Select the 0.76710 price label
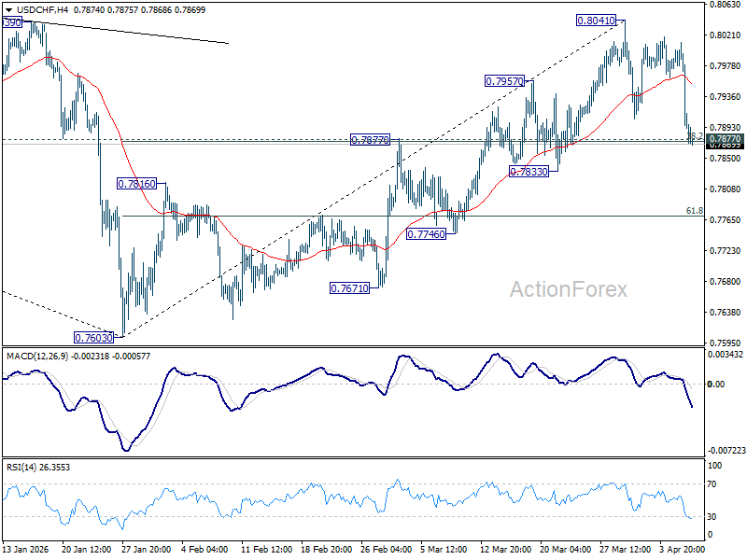Screen dimensions: 747x560 (349, 288)
